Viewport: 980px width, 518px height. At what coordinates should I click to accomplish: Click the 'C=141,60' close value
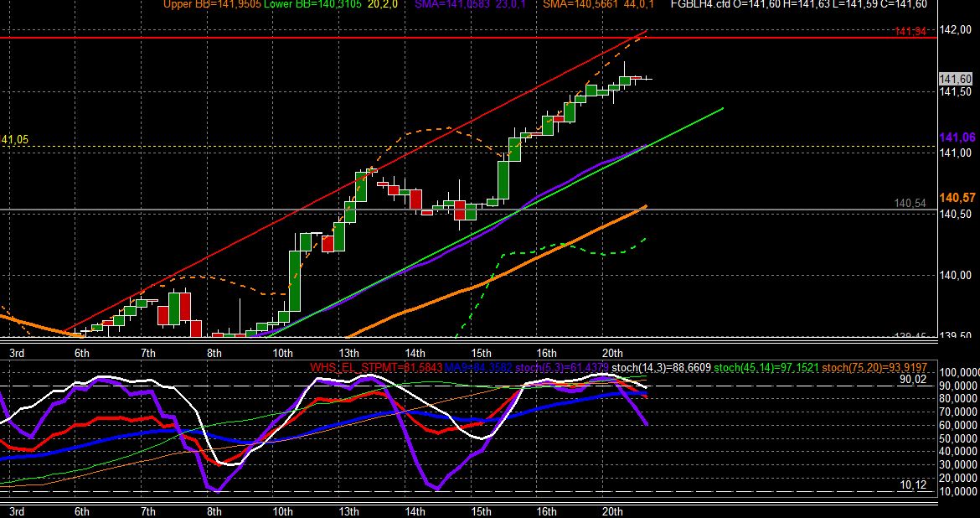click(905, 4)
